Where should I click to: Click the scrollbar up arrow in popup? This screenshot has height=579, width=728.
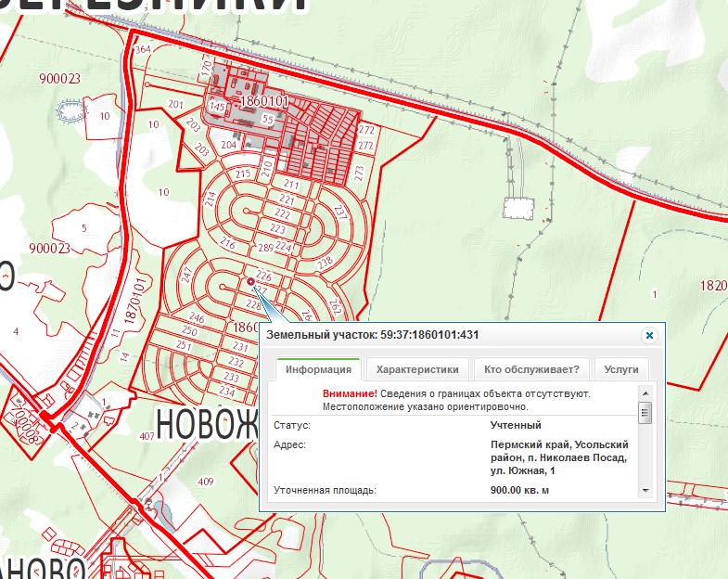pos(645,392)
